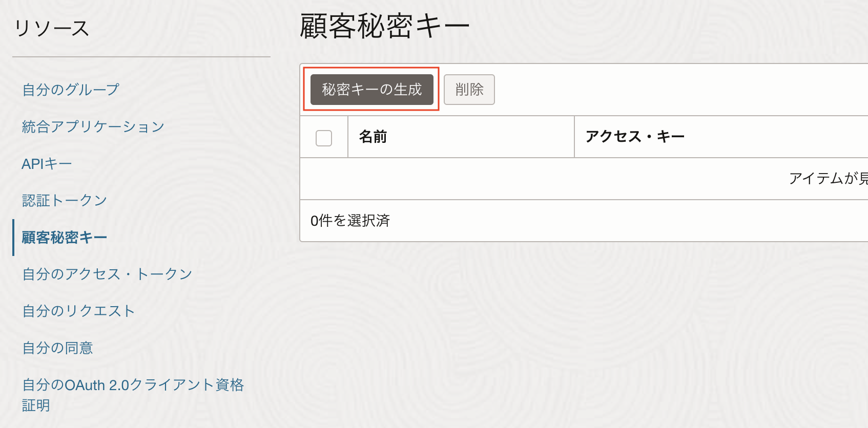Navigate to 自分のグループ in the sidebar

click(70, 89)
